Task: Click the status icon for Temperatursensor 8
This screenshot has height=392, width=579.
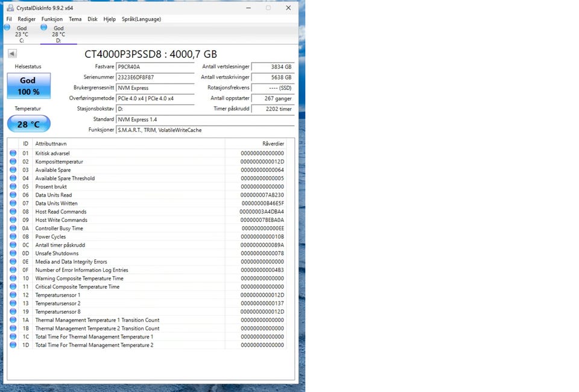Action: point(13,312)
